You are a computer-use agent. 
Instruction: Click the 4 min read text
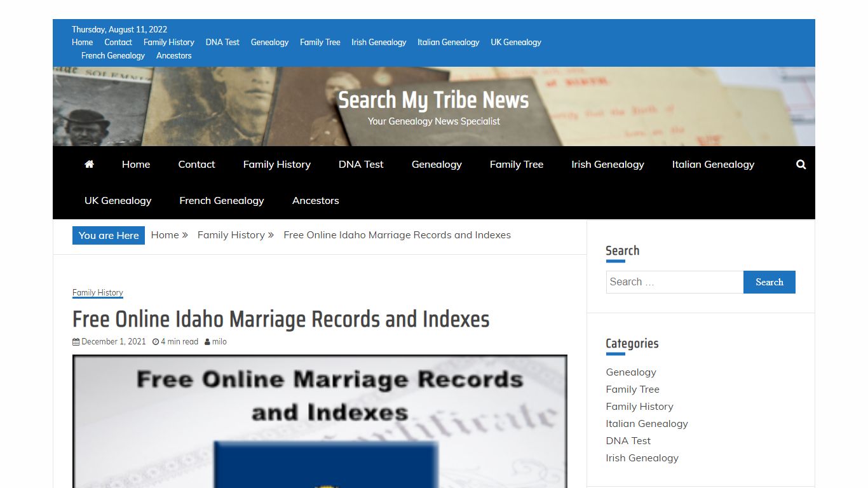click(179, 341)
